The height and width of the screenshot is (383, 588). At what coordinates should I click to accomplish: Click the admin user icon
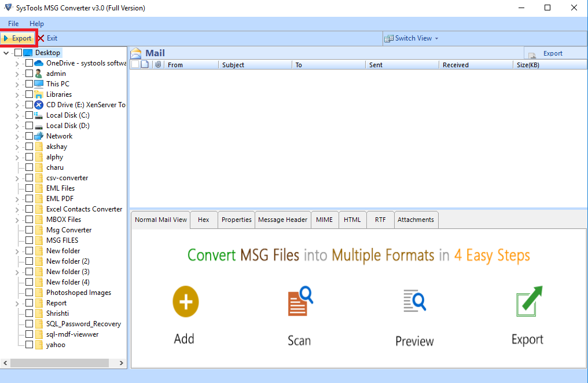[39, 74]
